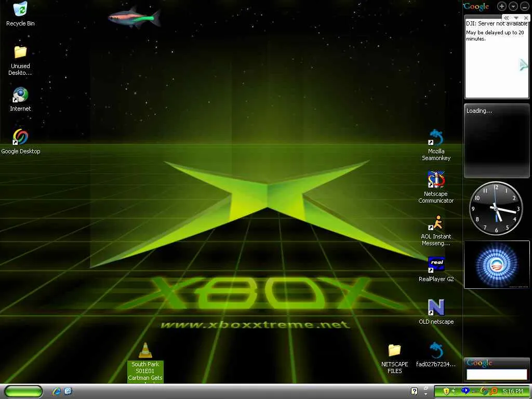Image resolution: width=532 pixels, height=399 pixels.
Task: Click the taskbar clock showing 5:16 PM
Action: click(x=513, y=391)
